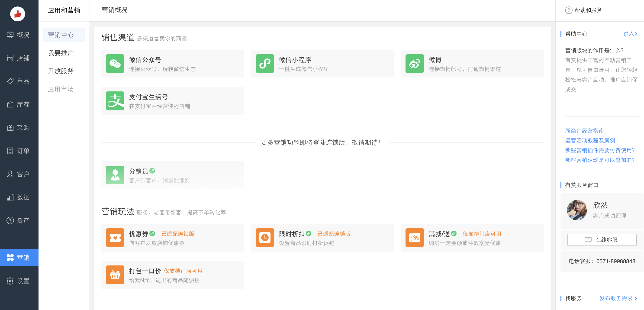Click the 限时折扣 card title
This screenshot has width=644, height=310.
coord(292,234)
